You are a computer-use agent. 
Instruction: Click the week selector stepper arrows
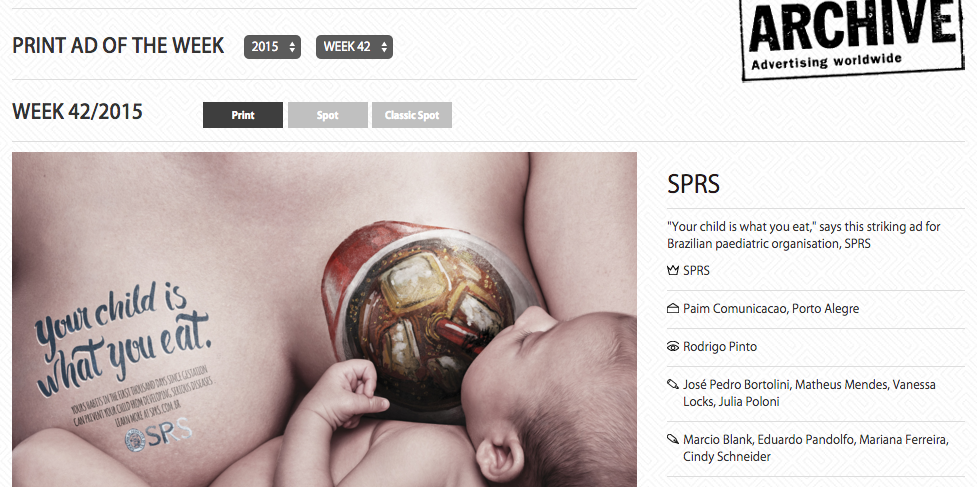coord(384,47)
